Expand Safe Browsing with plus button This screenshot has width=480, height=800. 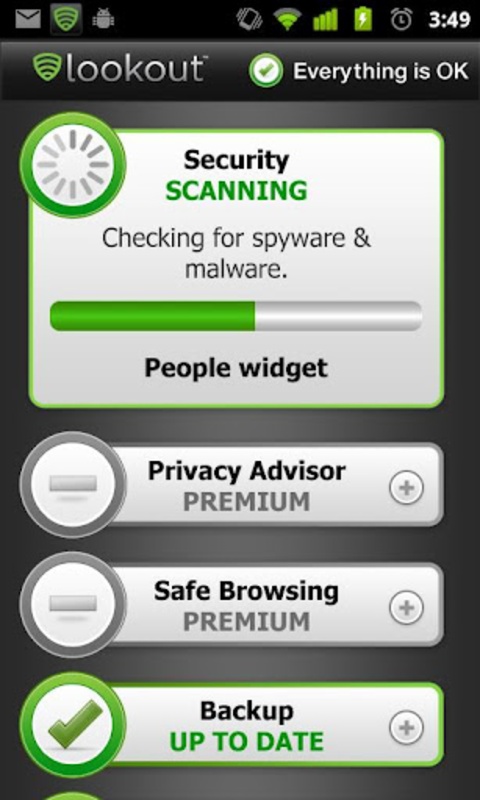coord(406,608)
